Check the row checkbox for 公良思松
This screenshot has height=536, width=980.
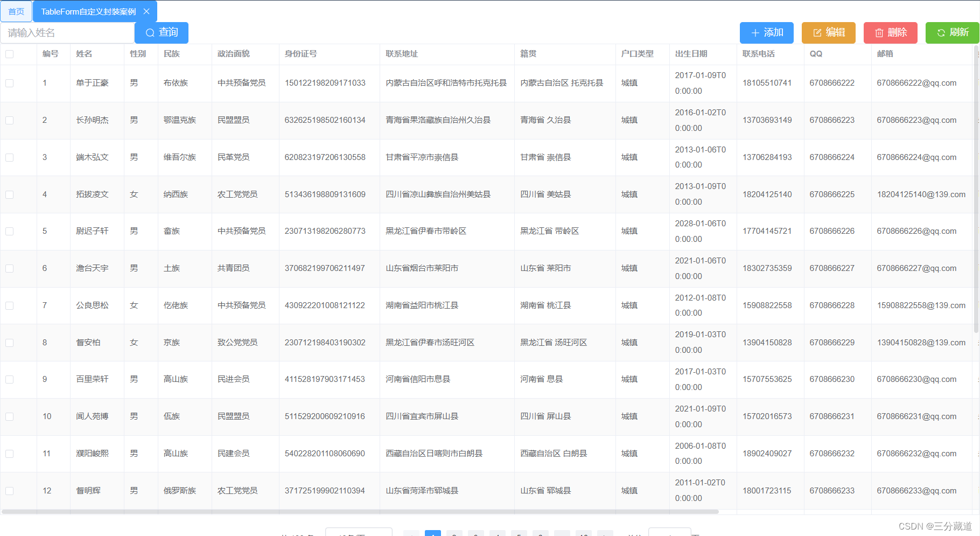9,305
